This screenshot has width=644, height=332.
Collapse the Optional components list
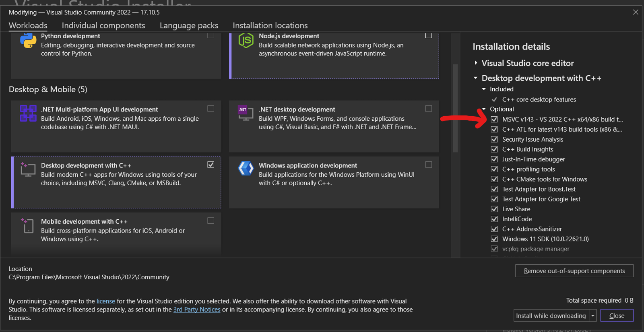[484, 109]
